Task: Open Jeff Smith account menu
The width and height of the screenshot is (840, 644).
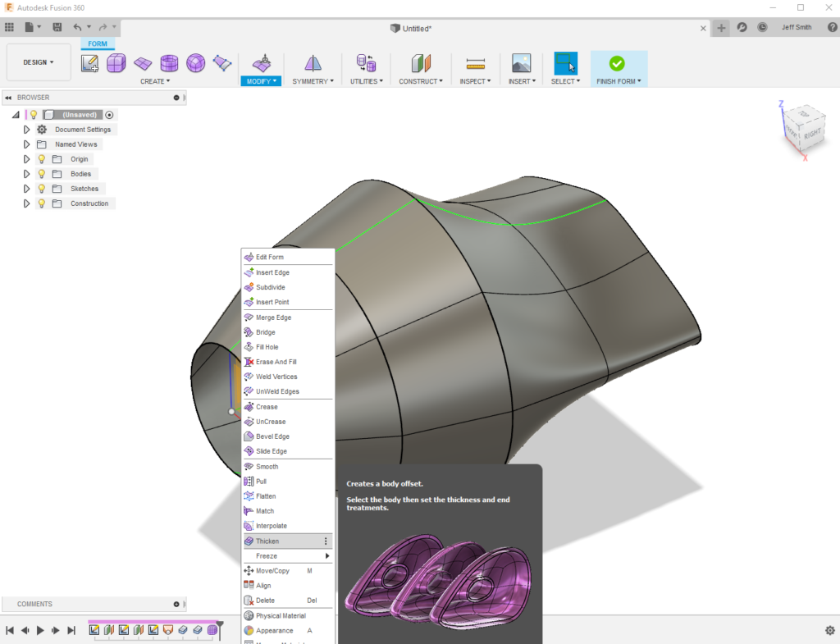Action: (797, 27)
